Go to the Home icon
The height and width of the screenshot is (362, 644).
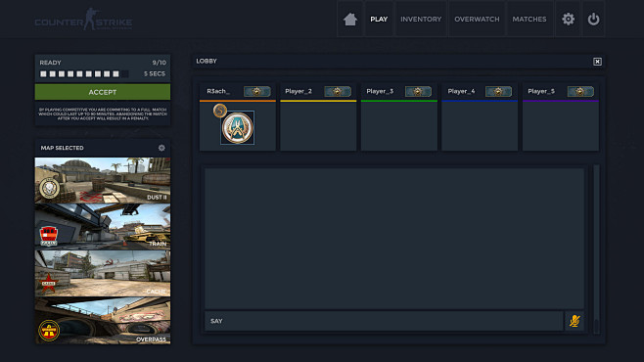[x=350, y=19]
